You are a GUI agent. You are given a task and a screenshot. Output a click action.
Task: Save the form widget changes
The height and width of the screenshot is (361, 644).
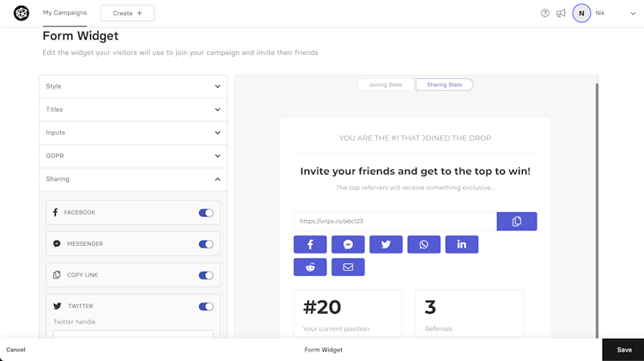(x=623, y=350)
